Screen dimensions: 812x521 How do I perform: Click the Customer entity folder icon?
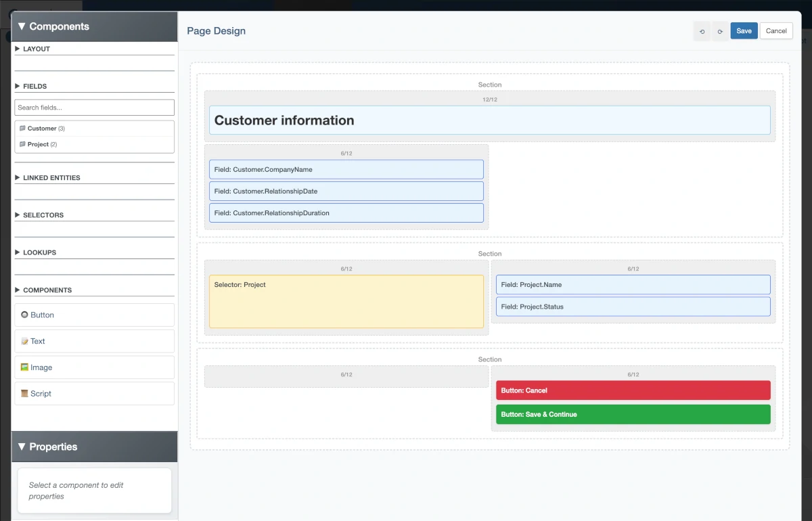[x=23, y=128]
